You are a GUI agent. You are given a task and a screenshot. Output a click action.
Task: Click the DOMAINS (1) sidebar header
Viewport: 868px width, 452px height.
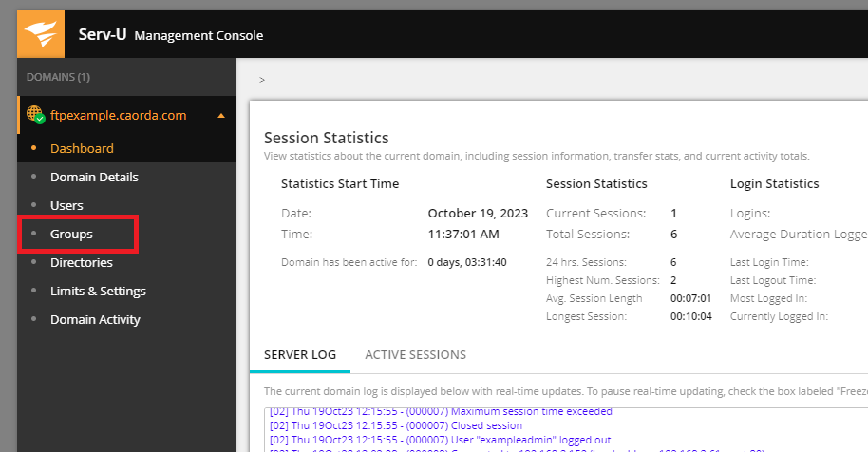tap(58, 77)
